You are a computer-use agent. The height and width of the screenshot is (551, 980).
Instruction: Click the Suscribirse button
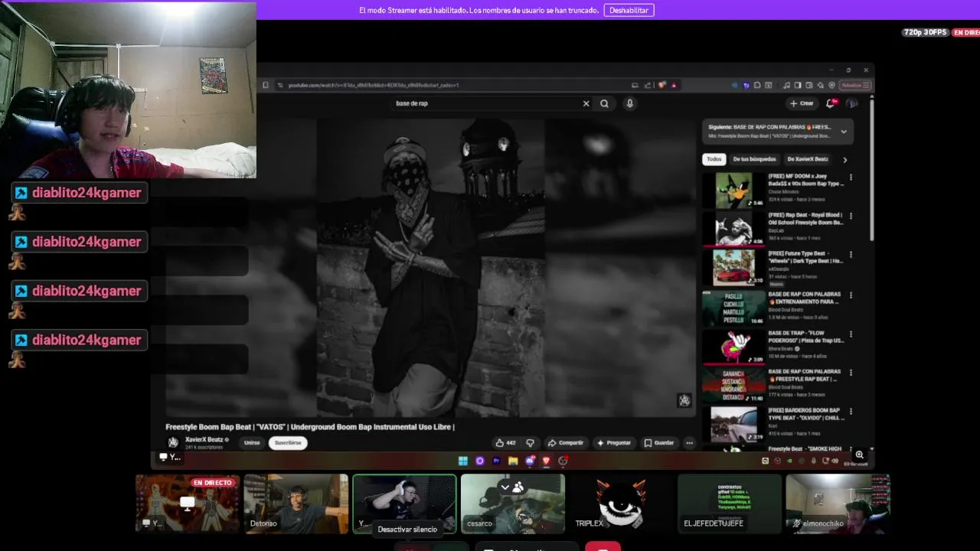coord(288,442)
